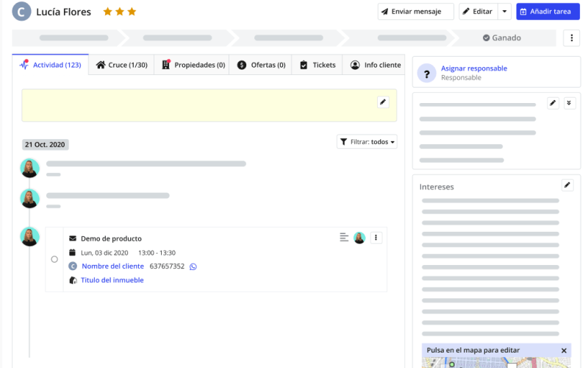This screenshot has height=368, width=588.
Task: Close the Pulsa en el mapa para editar banner
Action: (x=564, y=351)
